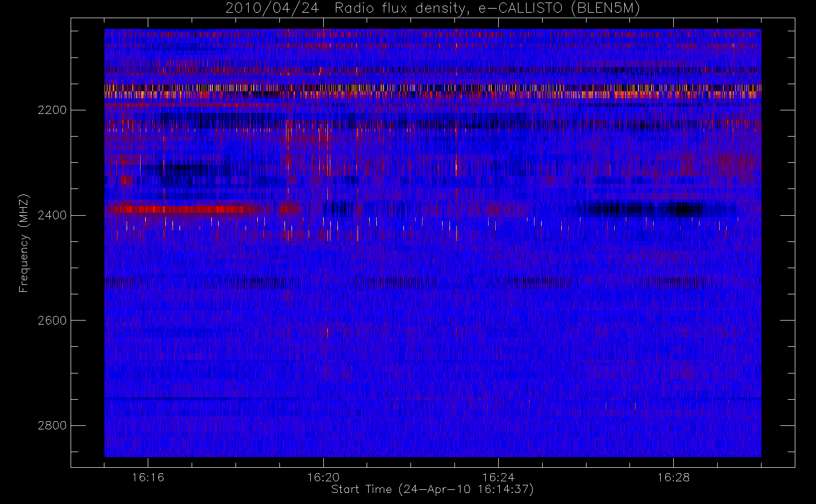
Task: Click the plot title mentioning e-CALLISTO (BLEN5M)
Action: [432, 8]
